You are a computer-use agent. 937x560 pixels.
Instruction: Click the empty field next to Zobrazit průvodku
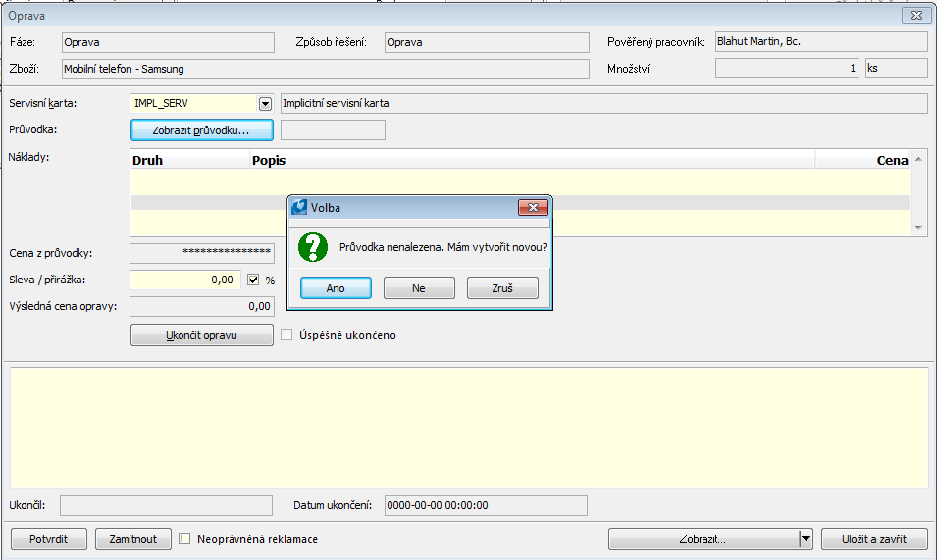[x=333, y=130]
